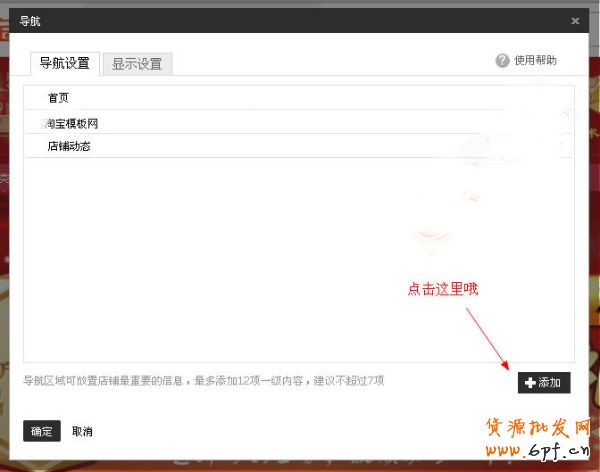
Task: Click the red 点击这里哦 annotation text
Action: pos(443,289)
